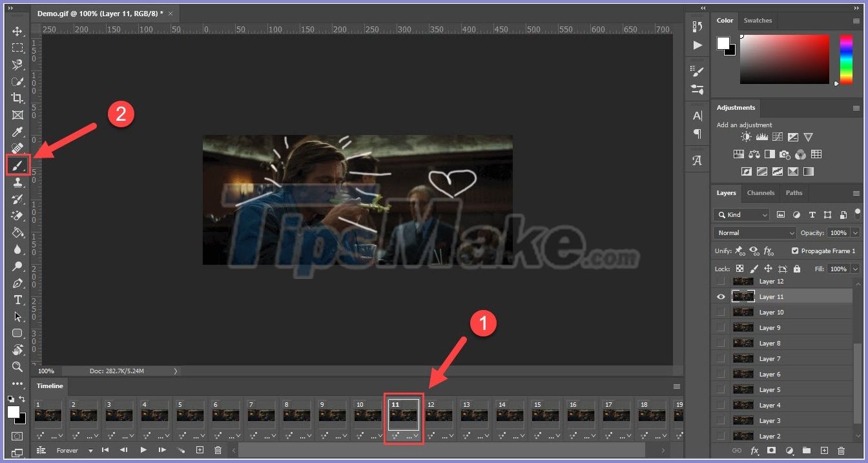Delete the selected frame with the trash button
The width and height of the screenshot is (868, 463).
coord(218,450)
